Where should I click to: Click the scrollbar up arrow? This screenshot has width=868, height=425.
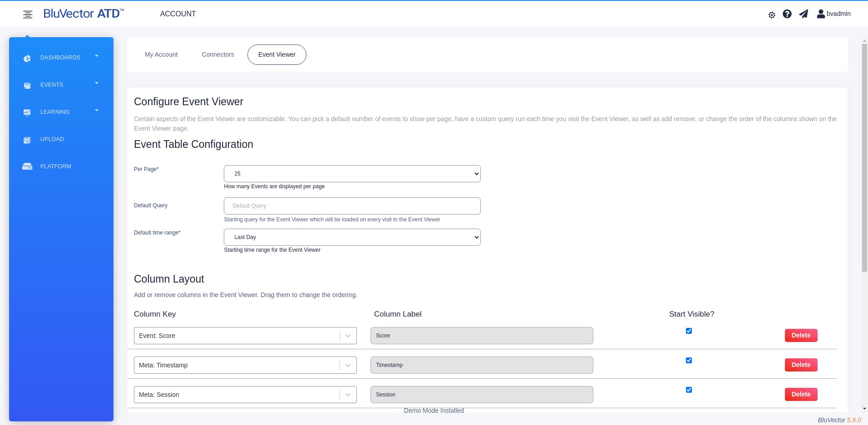tap(864, 41)
